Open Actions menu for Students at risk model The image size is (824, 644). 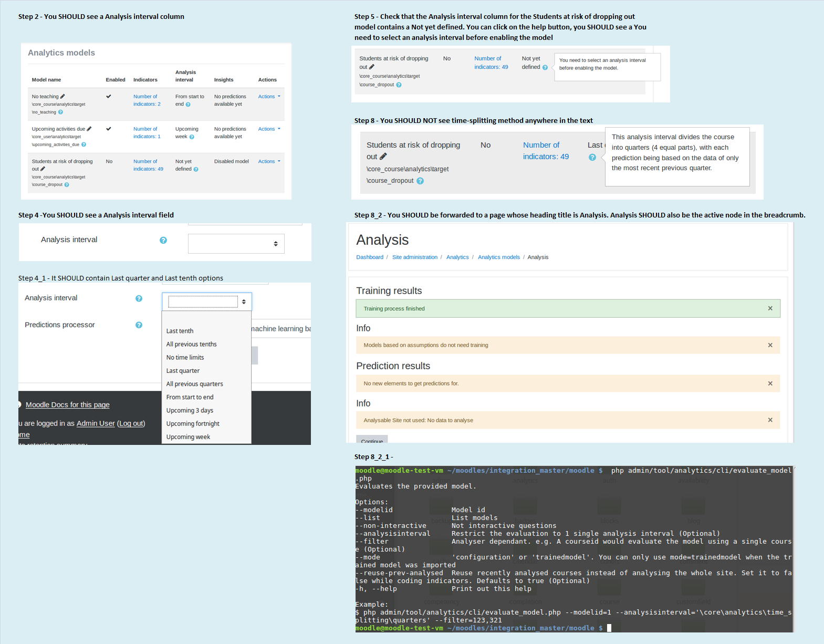[x=269, y=161]
